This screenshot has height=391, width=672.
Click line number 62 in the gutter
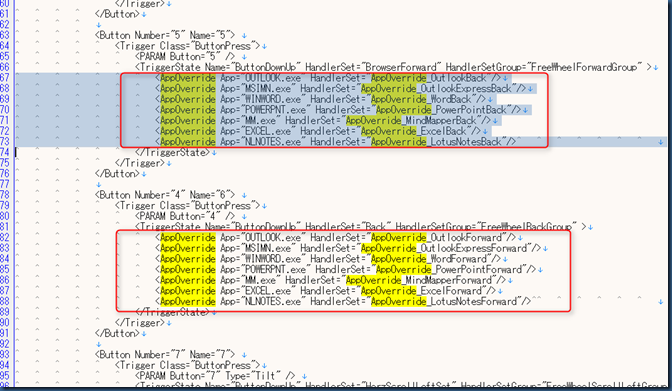[5, 25]
